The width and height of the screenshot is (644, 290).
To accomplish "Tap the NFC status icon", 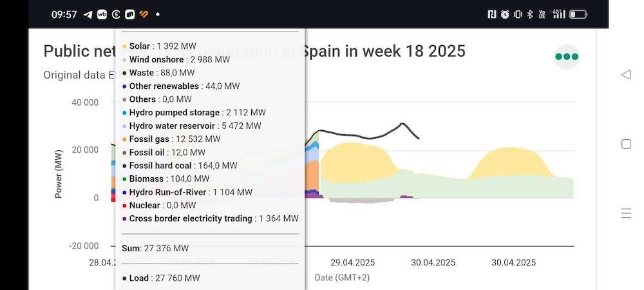I will click(492, 14).
